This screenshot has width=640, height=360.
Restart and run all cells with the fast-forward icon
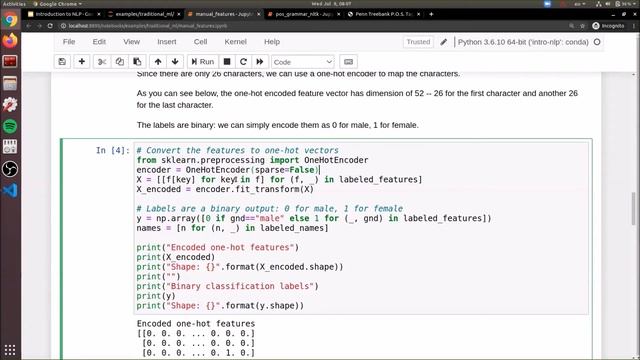260,62
